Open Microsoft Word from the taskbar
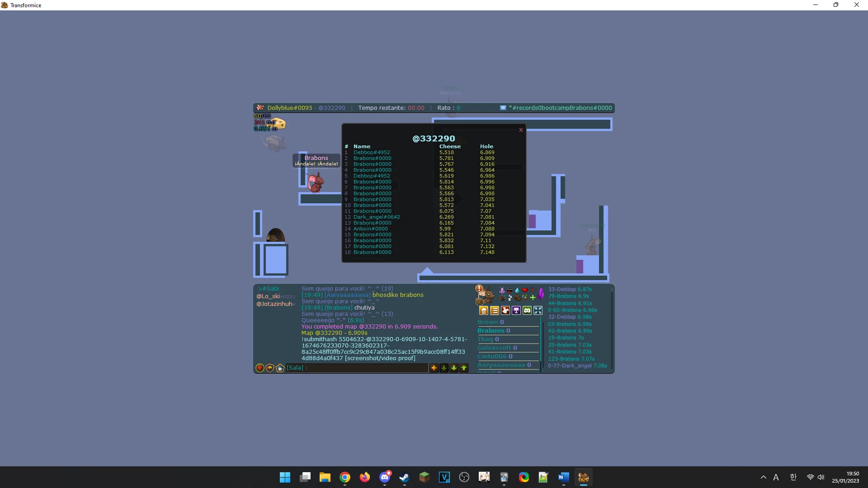868x488 pixels. coord(564,477)
